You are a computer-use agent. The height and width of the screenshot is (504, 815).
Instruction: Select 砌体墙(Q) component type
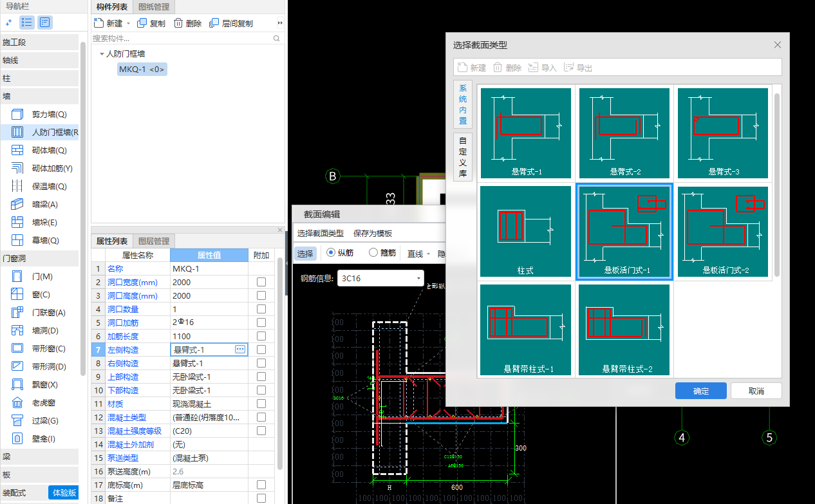coord(48,151)
